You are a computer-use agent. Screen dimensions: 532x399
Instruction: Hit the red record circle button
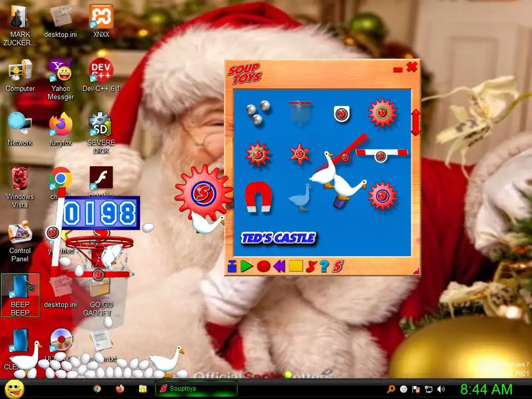point(263,267)
